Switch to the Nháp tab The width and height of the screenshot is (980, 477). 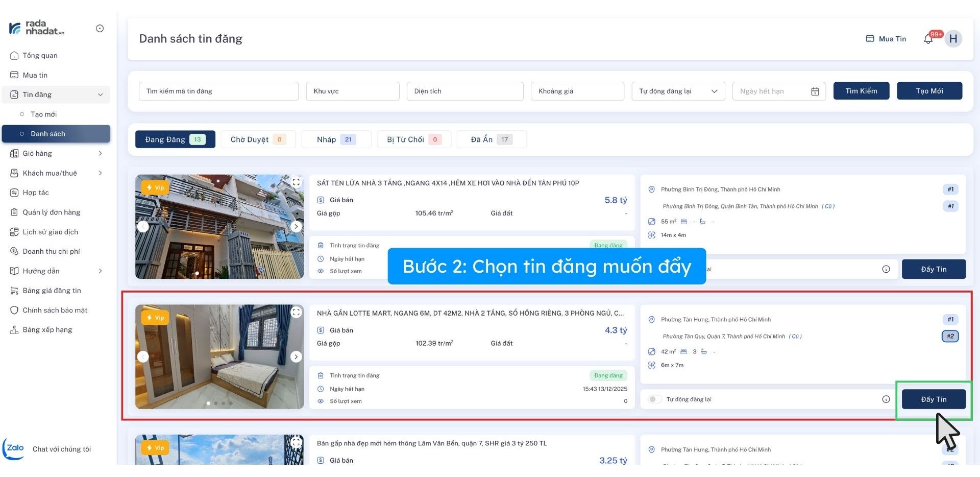(336, 139)
